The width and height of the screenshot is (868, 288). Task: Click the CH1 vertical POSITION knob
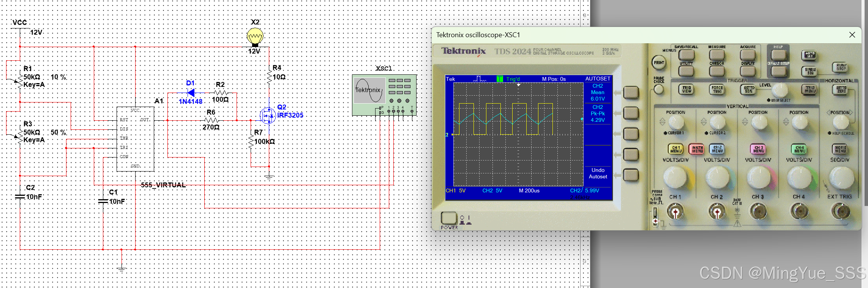(676, 123)
